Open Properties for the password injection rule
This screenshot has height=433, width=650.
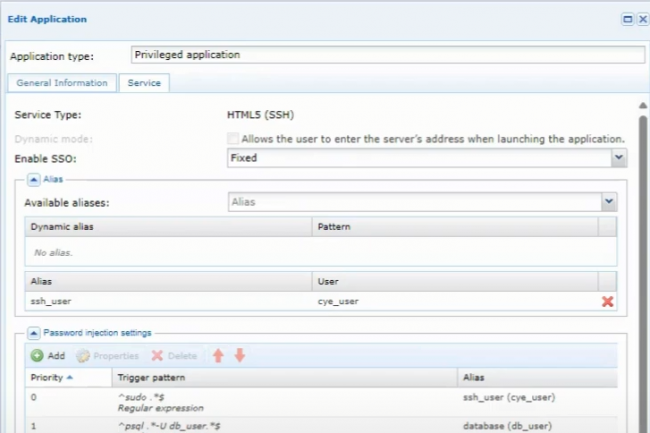point(108,356)
